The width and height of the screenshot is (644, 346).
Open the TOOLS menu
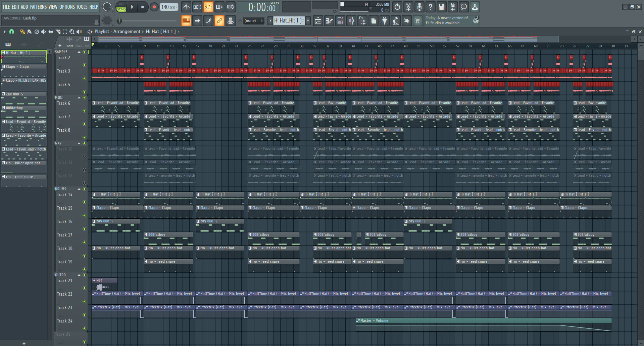pos(82,7)
